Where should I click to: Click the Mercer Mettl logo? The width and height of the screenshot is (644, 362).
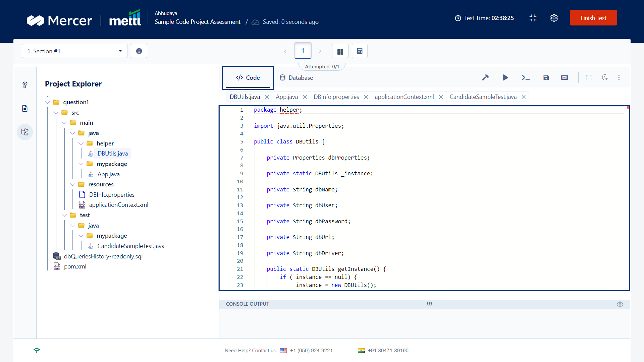tap(84, 18)
